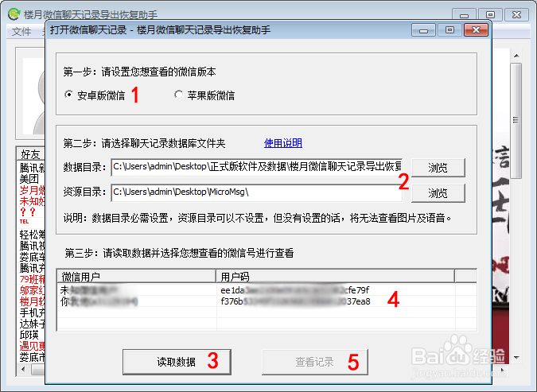Maximize the 打开微信聊天记录 dialog
The height and width of the screenshot is (392, 537).
[449, 30]
